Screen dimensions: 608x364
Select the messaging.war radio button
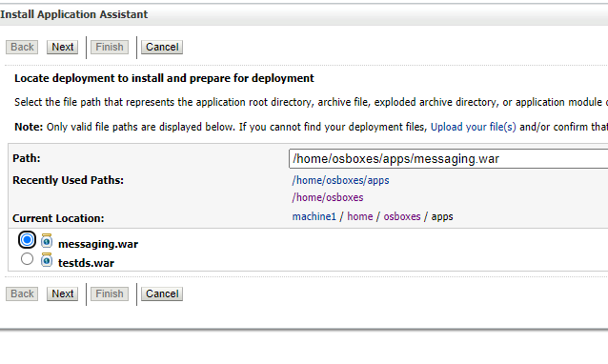click(x=27, y=240)
